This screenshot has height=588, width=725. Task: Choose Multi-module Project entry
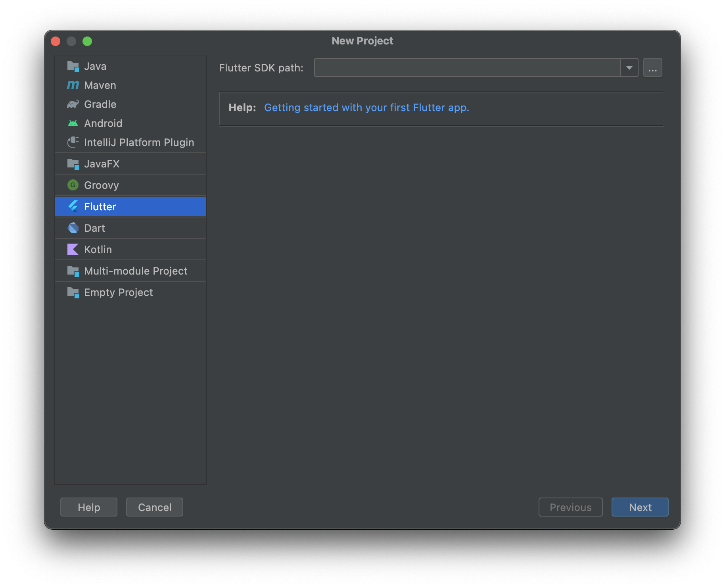[x=130, y=271]
